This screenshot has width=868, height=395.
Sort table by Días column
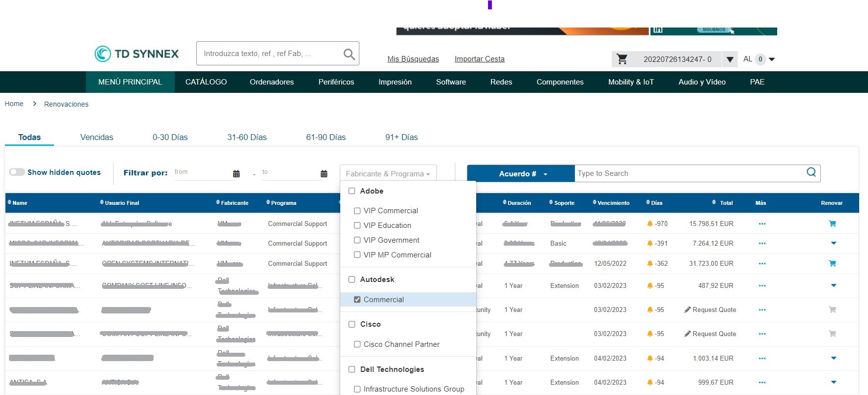[x=654, y=202]
